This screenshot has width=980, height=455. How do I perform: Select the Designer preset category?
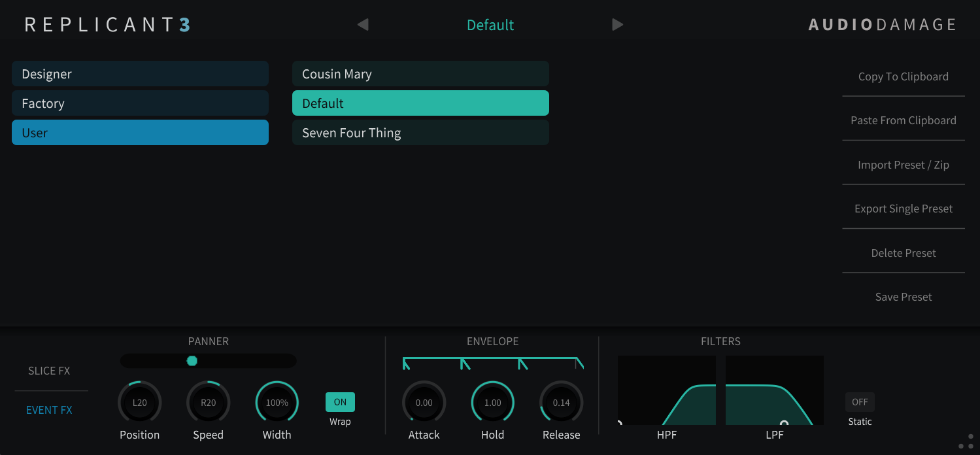point(140,74)
